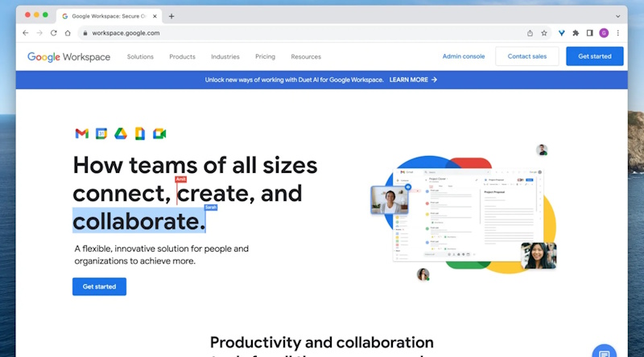Open the purple profile avatar
Image resolution: width=644 pixels, height=357 pixels.
(604, 33)
